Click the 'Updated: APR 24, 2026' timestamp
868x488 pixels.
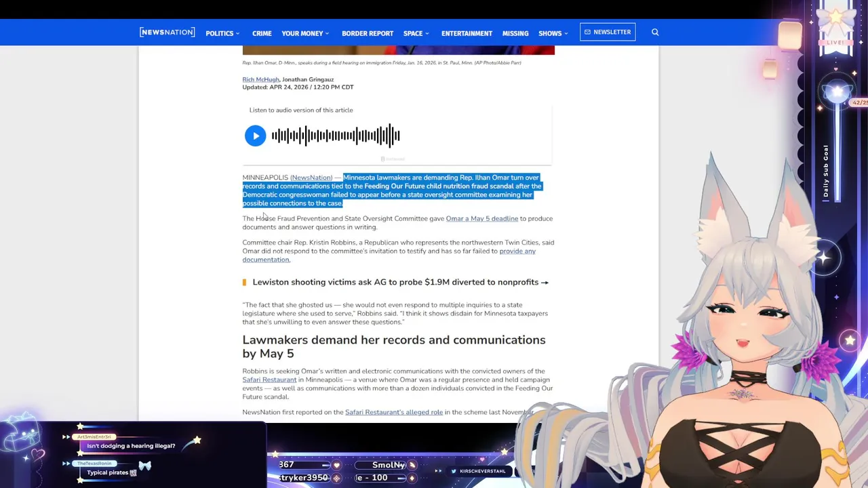pos(298,87)
